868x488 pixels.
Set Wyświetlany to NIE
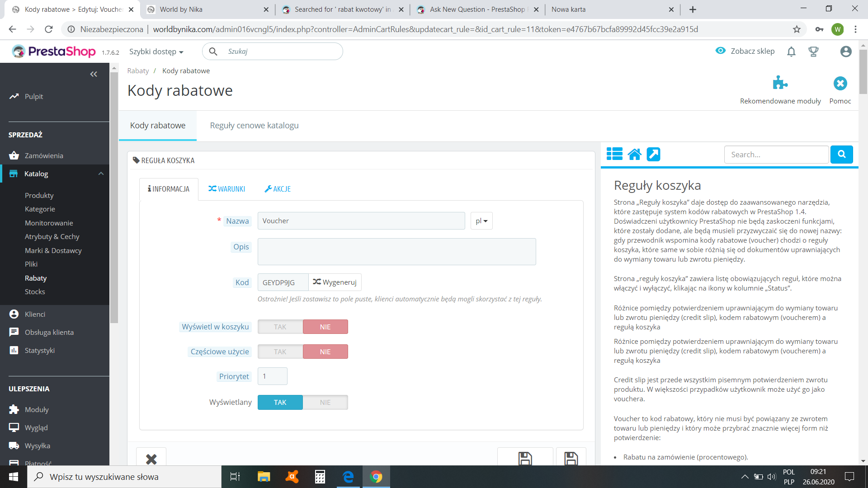(x=325, y=402)
